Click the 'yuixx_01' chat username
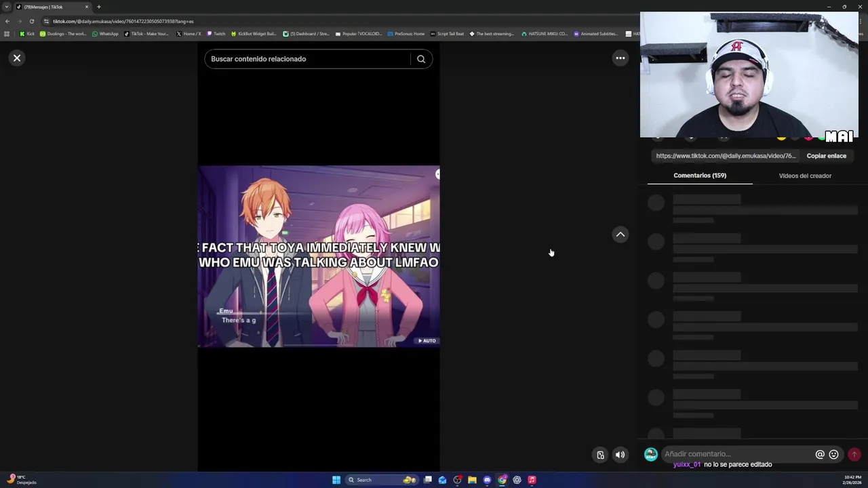Image resolution: width=868 pixels, height=488 pixels. coord(687,465)
